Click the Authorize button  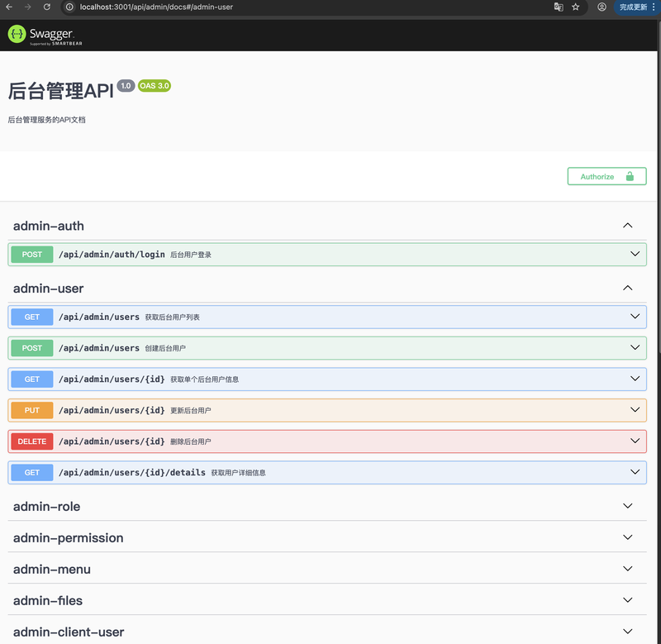click(x=606, y=176)
